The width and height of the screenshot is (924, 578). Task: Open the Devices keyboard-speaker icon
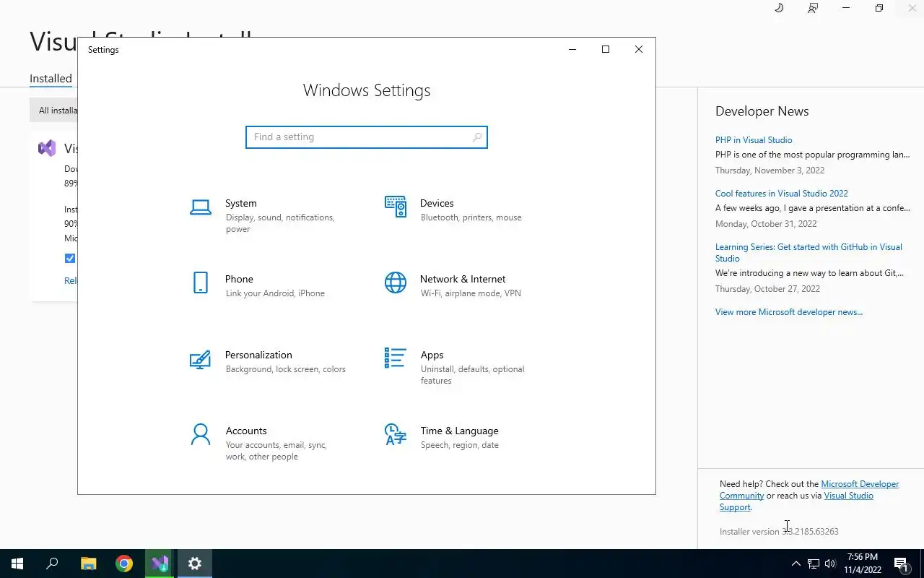click(x=395, y=207)
